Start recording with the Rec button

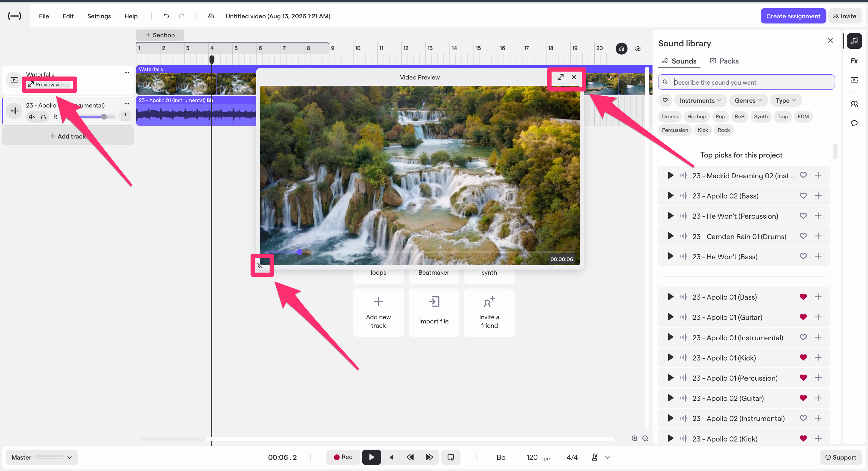click(x=343, y=457)
